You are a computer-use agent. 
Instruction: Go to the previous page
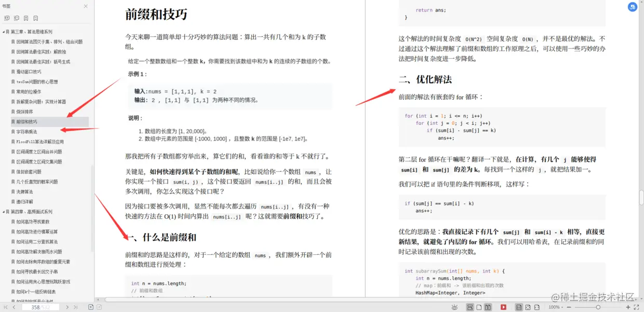point(14,307)
